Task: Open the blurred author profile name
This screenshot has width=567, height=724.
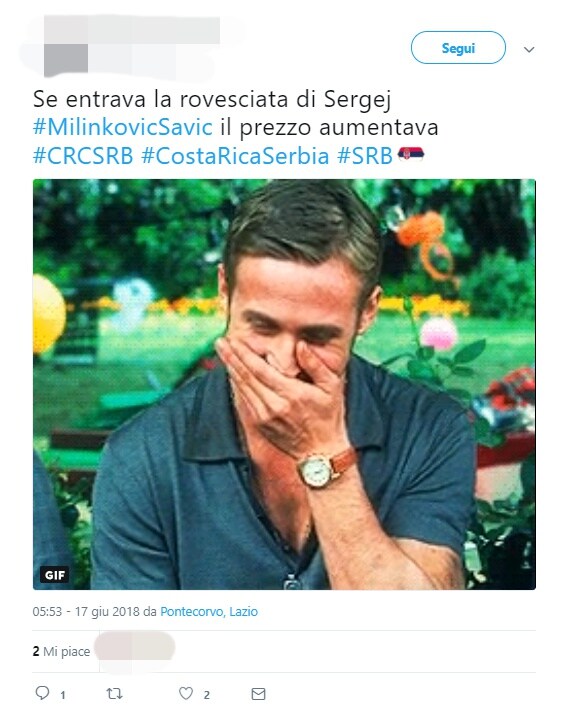Action: coord(132,29)
